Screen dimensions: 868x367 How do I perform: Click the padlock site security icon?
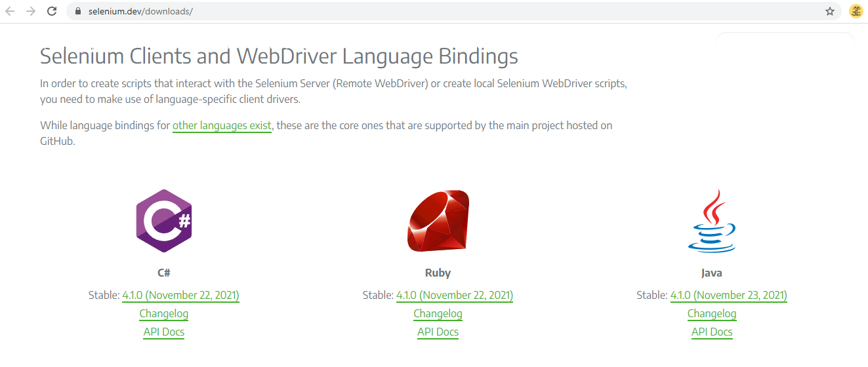point(78,11)
